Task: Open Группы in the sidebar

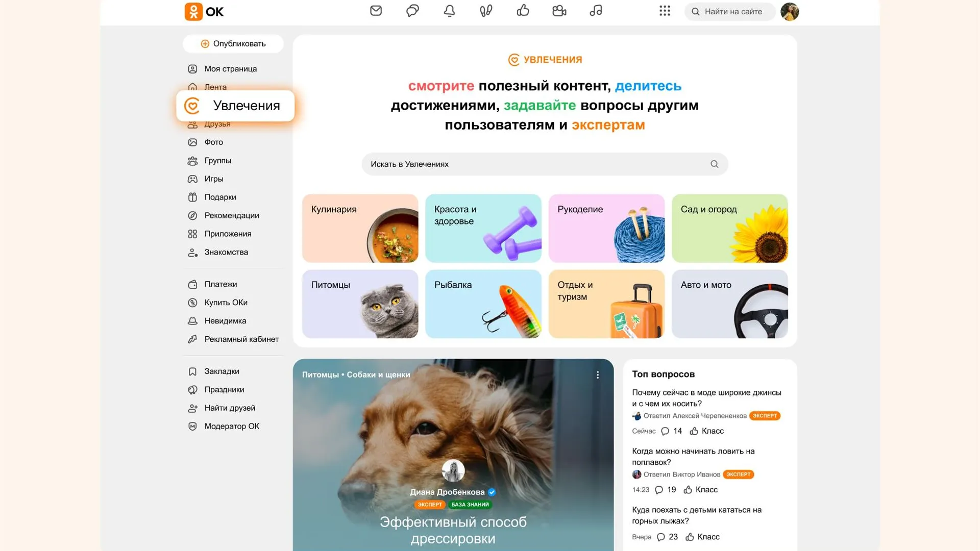Action: tap(217, 161)
